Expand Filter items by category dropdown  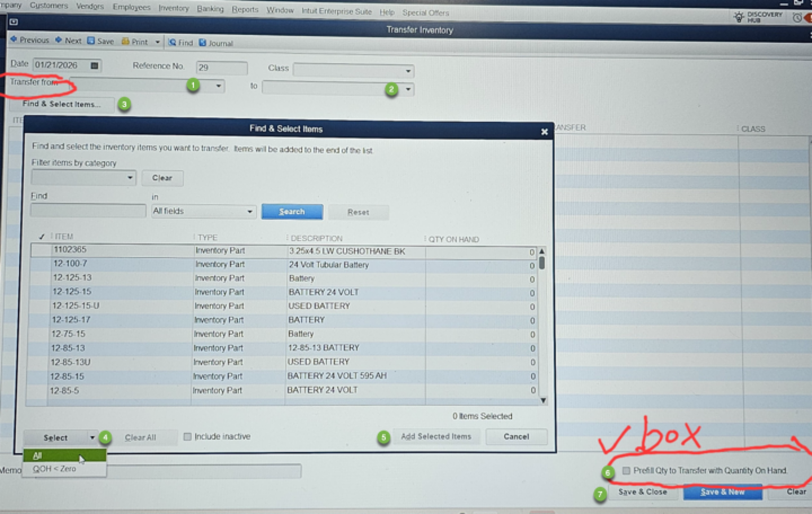(x=130, y=178)
